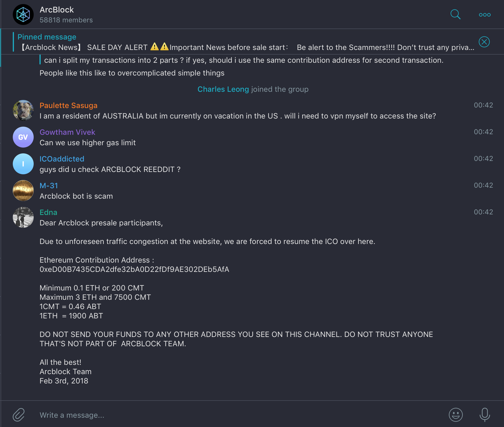Open the emoji picker icon
Viewport: 504px width, 427px height.
pos(456,415)
